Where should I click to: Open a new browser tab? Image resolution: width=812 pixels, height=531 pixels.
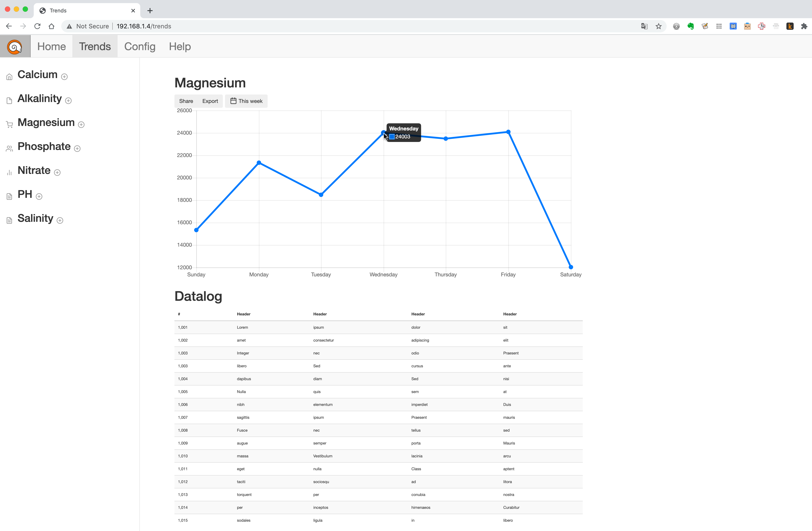150,11
